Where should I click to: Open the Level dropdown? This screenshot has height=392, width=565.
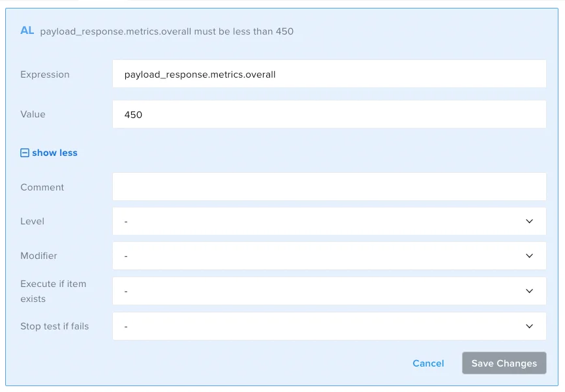(329, 221)
